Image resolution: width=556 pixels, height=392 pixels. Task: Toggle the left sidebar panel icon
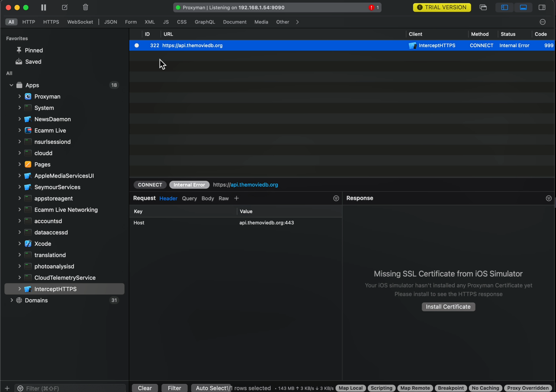click(x=504, y=8)
